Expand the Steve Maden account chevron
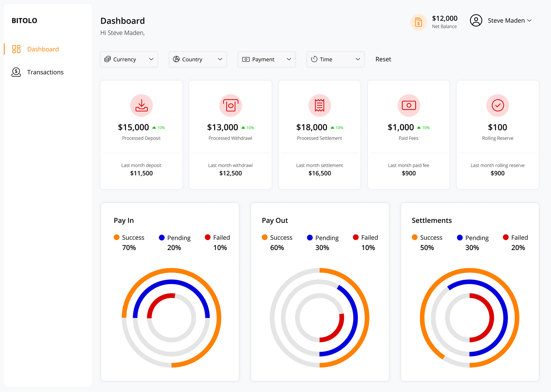The image size is (551, 392). click(x=529, y=20)
